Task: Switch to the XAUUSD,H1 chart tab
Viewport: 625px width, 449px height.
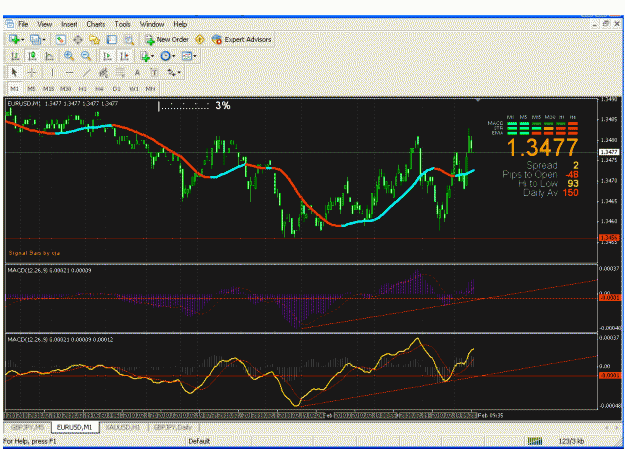Action: [123, 427]
